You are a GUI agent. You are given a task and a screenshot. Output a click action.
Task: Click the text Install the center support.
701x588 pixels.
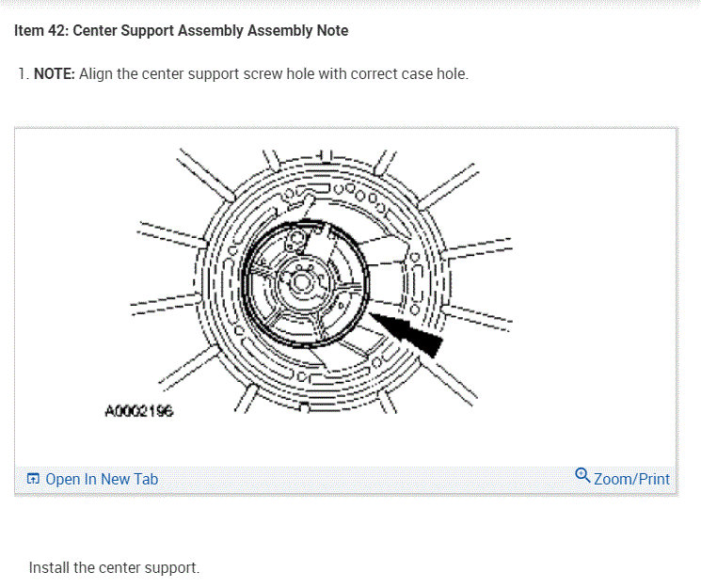[114, 568]
